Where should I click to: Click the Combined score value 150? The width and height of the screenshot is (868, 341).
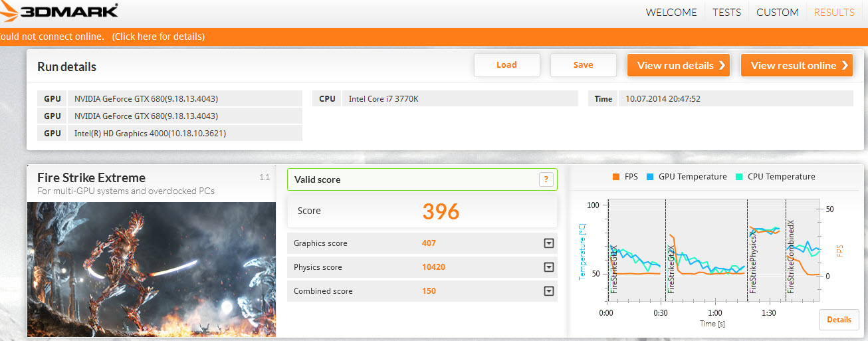coord(429,291)
